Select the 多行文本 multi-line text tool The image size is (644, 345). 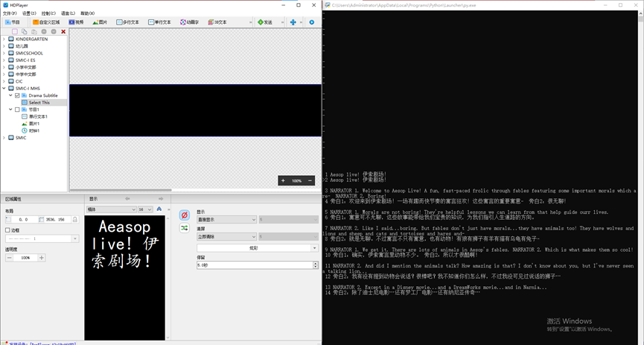pyautogui.click(x=128, y=22)
